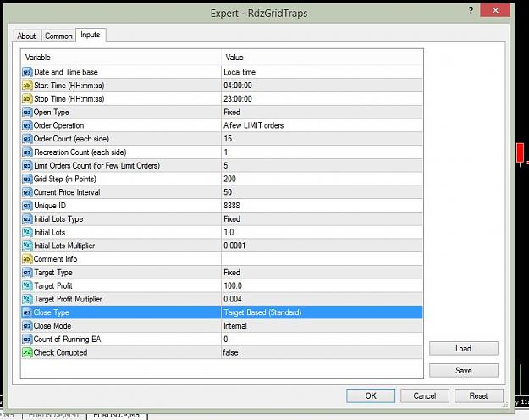The image size is (529, 420).
Task: Open the 'Target Based (Standard)' value dropdown
Action: [322, 312]
